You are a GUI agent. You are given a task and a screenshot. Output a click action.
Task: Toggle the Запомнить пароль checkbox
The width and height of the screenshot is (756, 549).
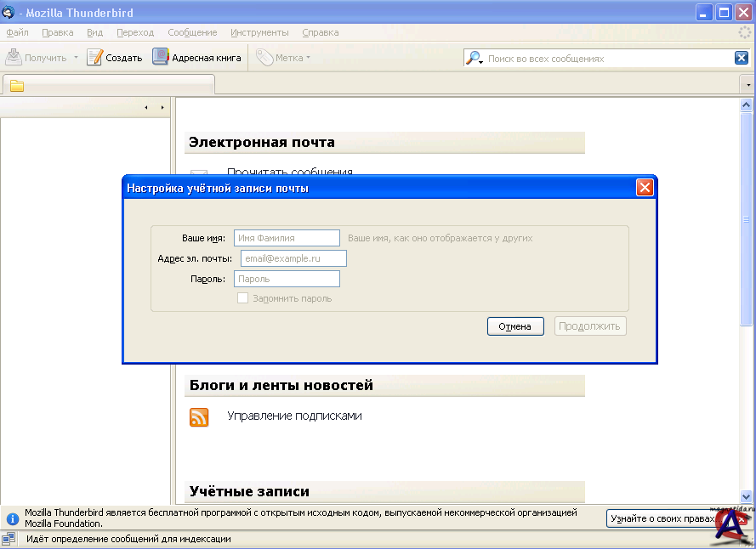pyautogui.click(x=242, y=298)
